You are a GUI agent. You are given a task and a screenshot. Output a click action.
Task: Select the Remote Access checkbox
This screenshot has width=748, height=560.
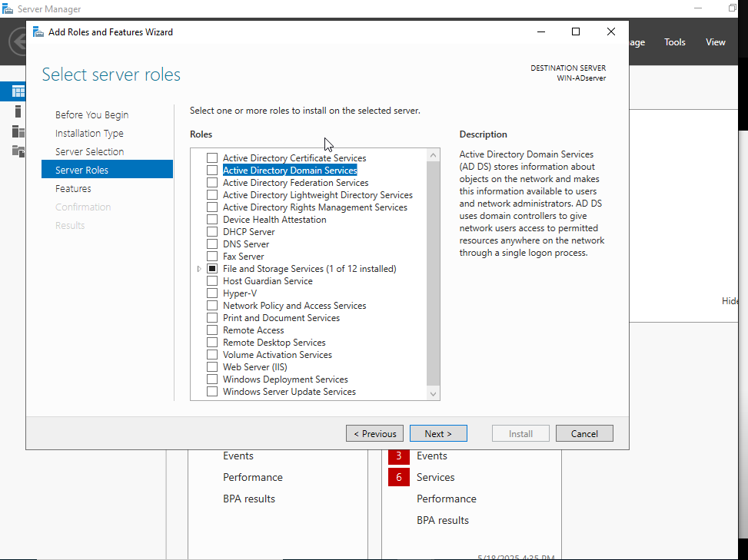pyautogui.click(x=211, y=330)
